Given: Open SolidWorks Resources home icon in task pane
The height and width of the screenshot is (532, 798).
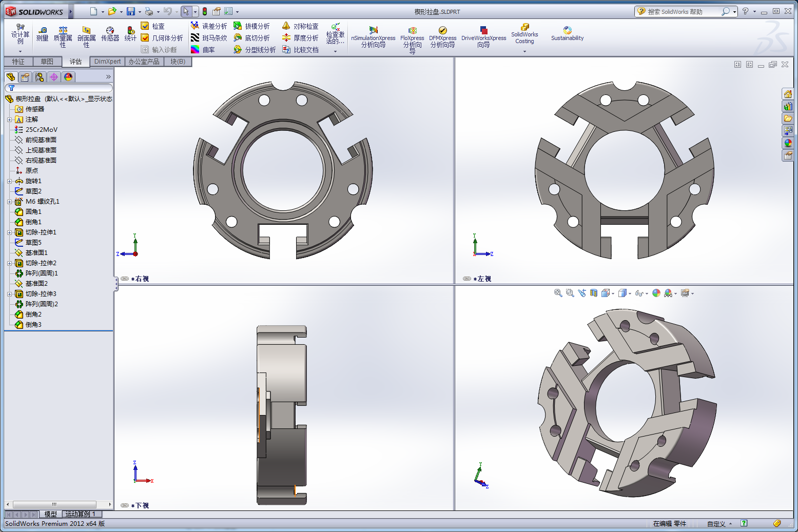Looking at the screenshot, I should [788, 94].
